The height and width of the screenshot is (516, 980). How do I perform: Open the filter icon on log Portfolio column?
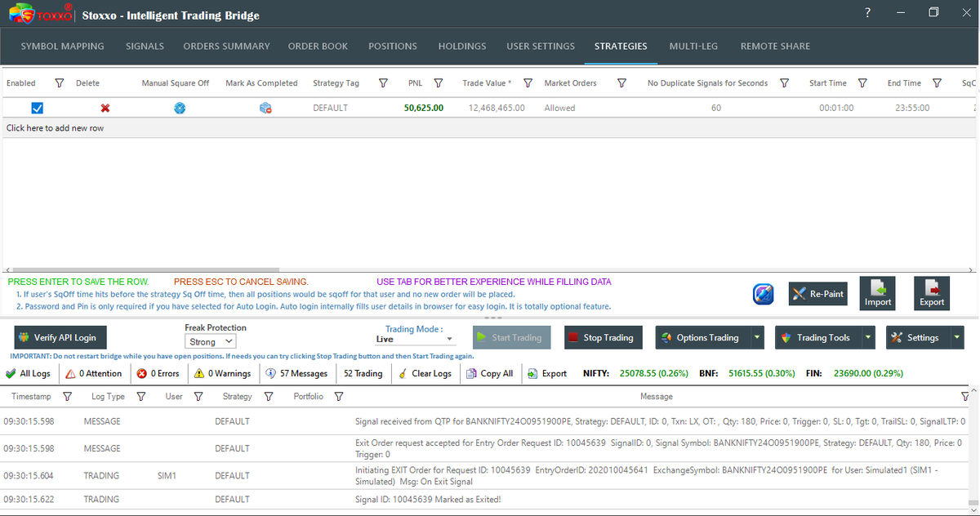tap(338, 397)
